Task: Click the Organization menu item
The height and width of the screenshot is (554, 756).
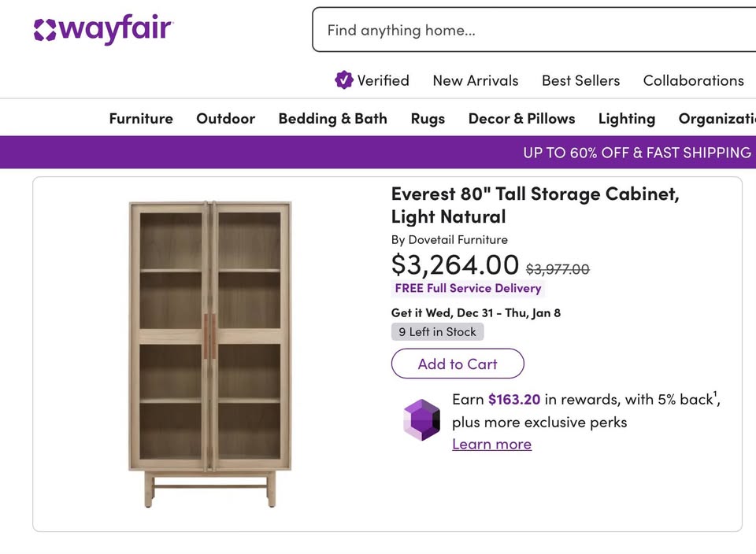Action: pyautogui.click(x=717, y=119)
